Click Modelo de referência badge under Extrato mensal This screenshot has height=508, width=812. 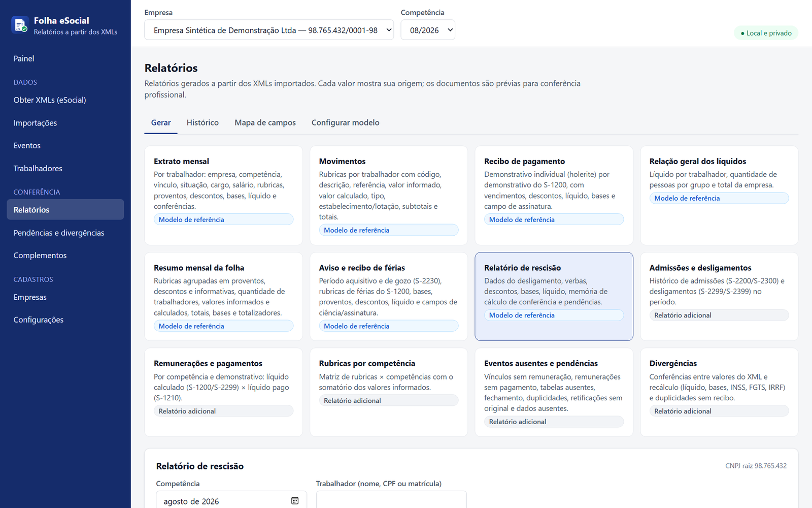tap(224, 219)
